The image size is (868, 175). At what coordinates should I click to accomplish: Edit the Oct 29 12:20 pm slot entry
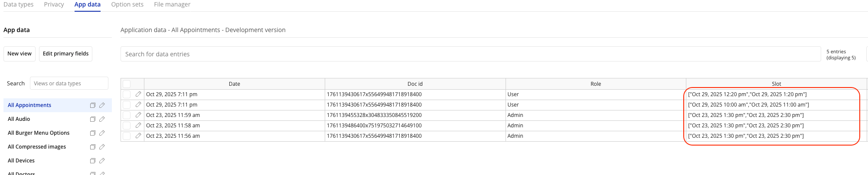138,94
